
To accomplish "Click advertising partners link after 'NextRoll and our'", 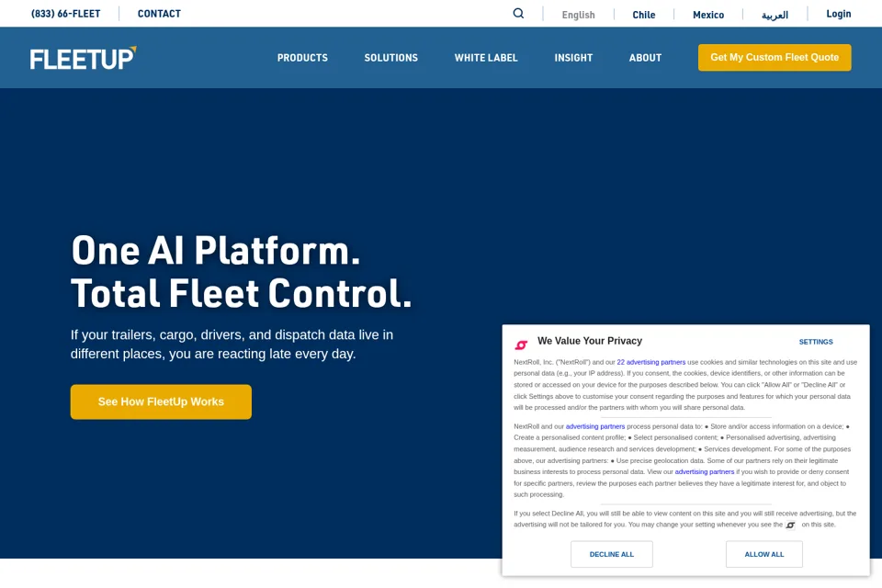I will pos(595,426).
